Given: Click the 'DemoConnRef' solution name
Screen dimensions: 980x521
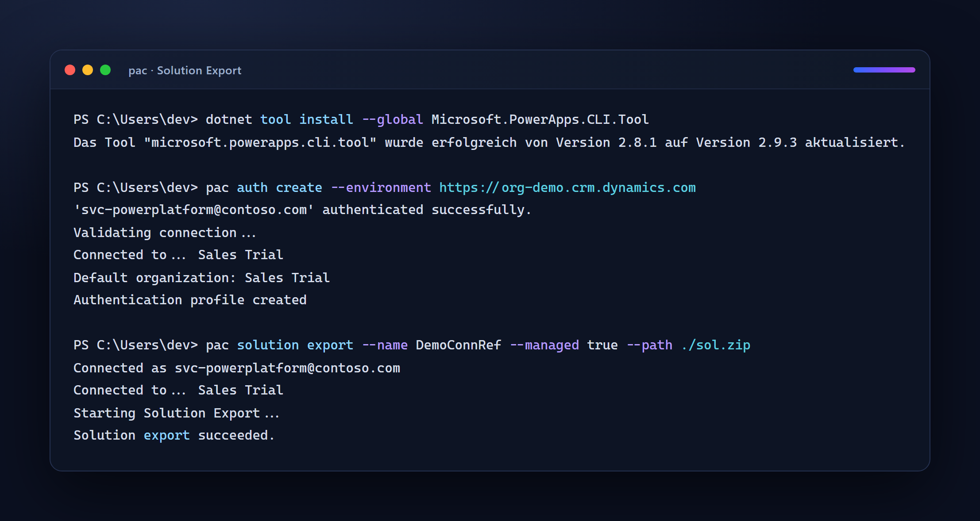Looking at the screenshot, I should (458, 345).
